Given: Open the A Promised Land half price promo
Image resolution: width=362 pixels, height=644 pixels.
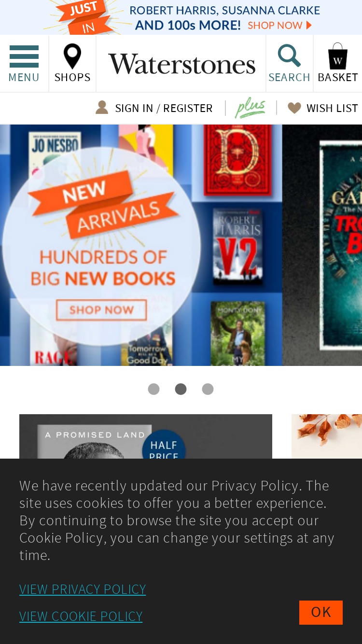Looking at the screenshot, I should [146, 436].
